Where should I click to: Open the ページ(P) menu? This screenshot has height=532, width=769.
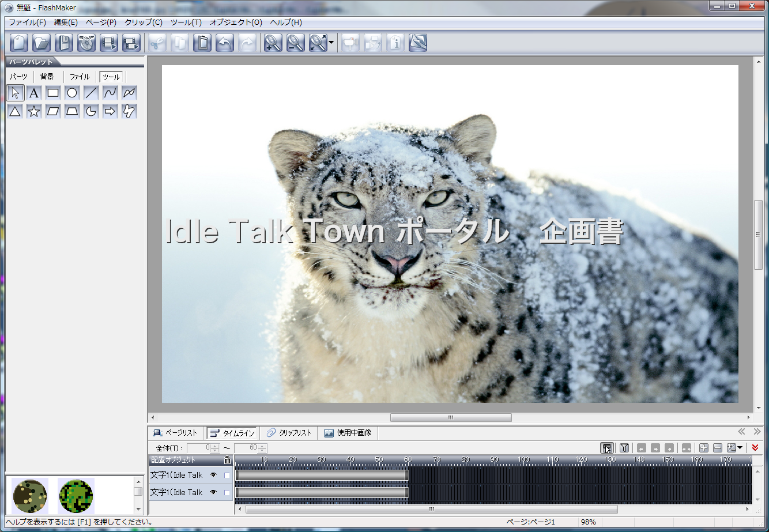(101, 22)
